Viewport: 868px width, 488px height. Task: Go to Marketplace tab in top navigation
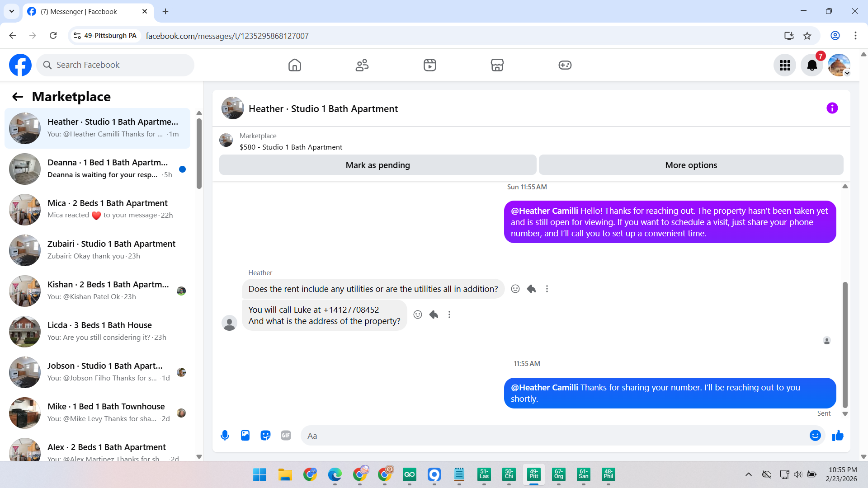click(497, 66)
